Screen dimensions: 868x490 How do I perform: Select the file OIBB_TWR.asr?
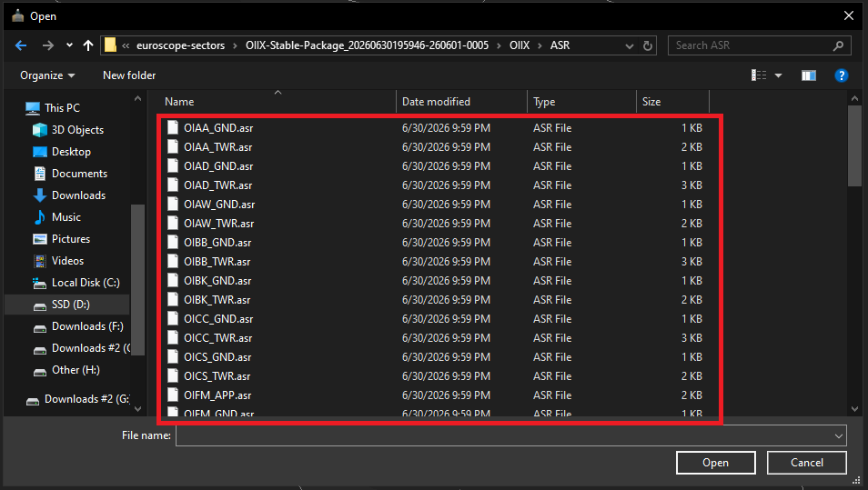tap(217, 262)
